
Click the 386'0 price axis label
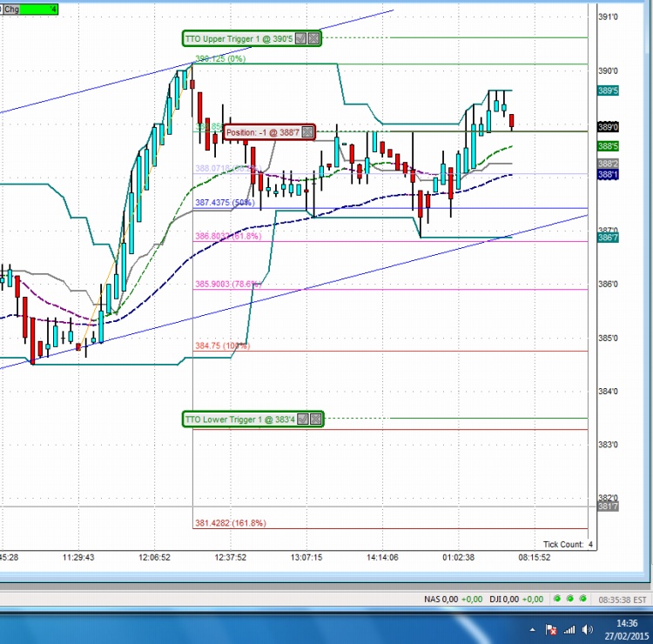[x=608, y=285]
